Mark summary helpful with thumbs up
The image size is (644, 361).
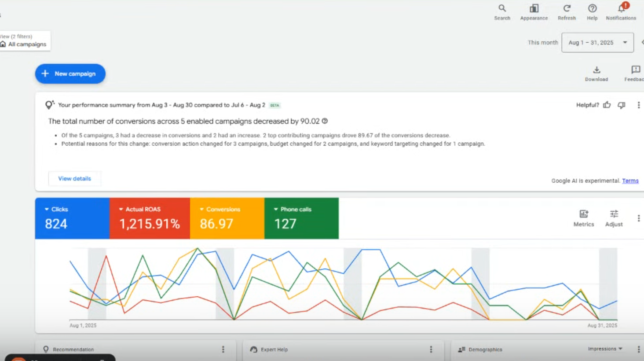(x=607, y=105)
